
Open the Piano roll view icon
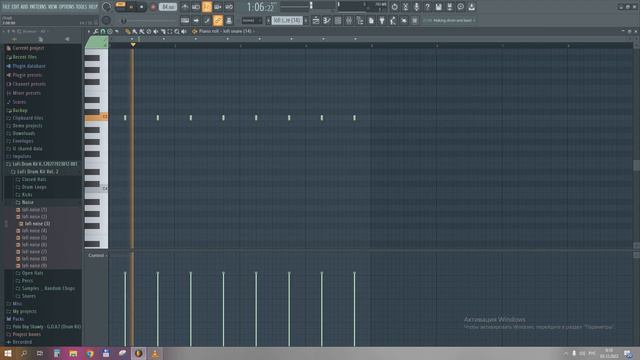click(x=327, y=20)
